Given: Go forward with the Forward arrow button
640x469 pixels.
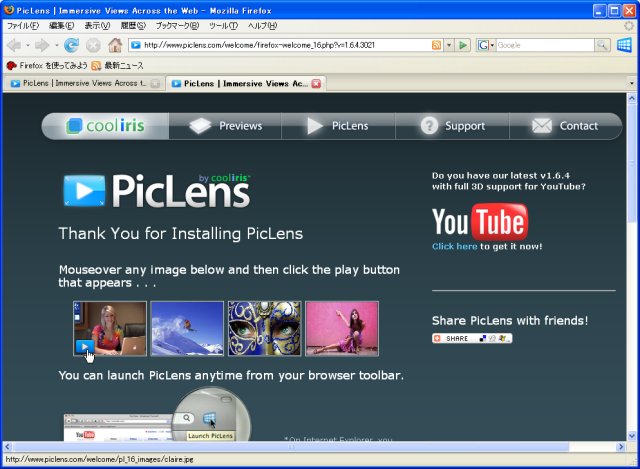Looking at the screenshot, I should (x=42, y=45).
